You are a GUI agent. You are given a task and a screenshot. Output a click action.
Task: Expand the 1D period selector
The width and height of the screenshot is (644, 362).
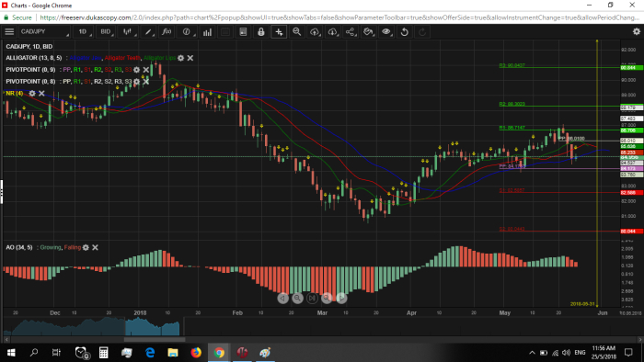(x=84, y=31)
